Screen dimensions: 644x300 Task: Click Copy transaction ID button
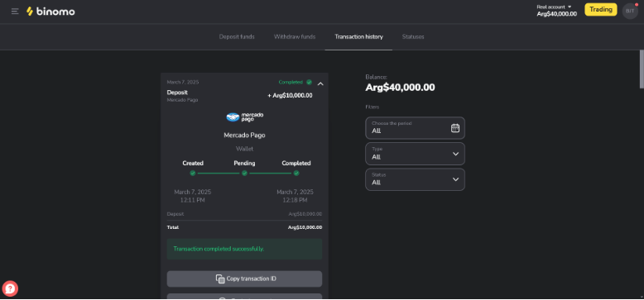click(244, 279)
